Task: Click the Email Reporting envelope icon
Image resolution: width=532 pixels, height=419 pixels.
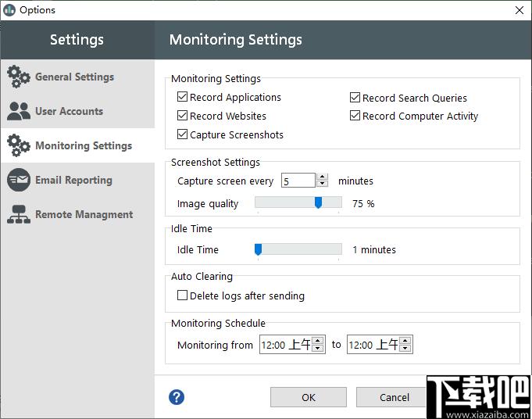Action: 18,180
